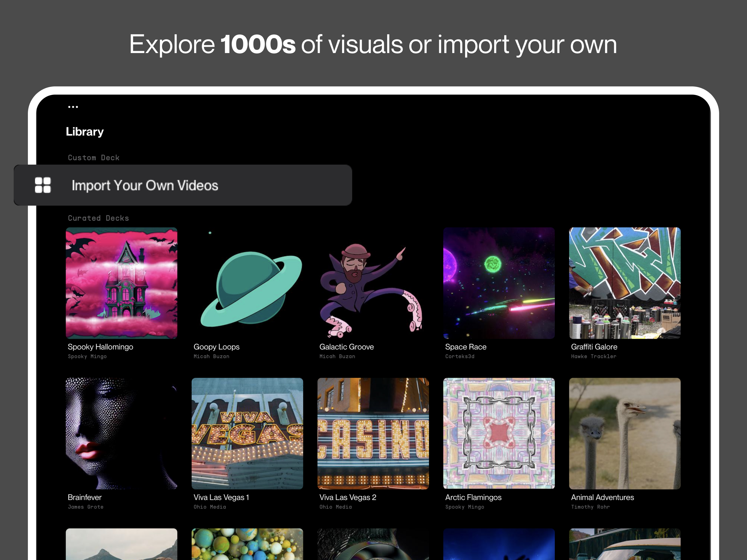
Task: Click the Curated Decks section label
Action: (x=98, y=218)
